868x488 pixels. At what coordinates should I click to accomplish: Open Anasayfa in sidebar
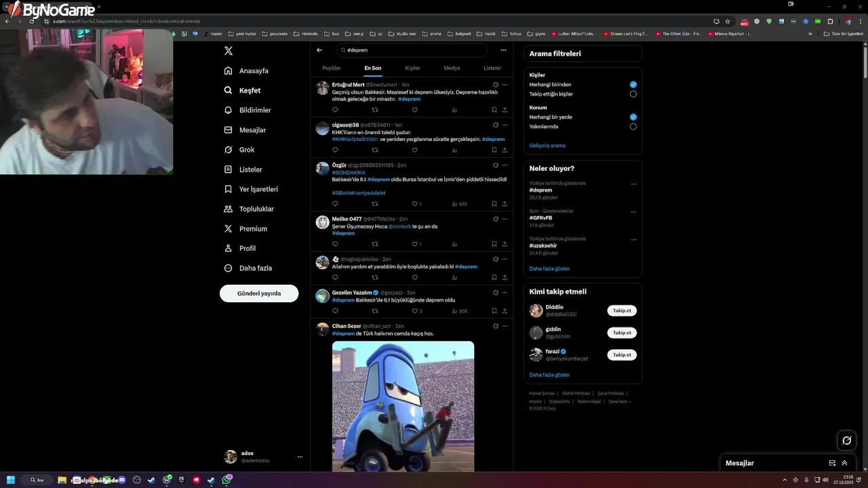click(246, 70)
